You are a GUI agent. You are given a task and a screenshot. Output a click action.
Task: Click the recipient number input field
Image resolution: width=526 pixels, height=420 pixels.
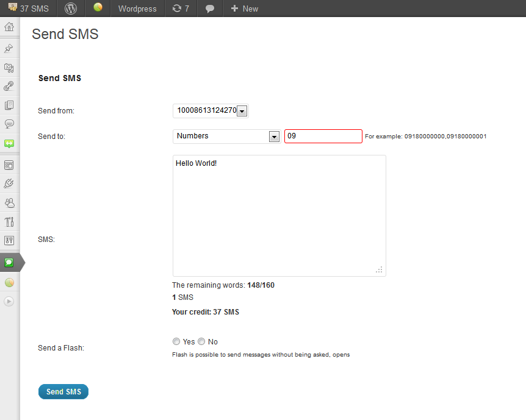(323, 136)
